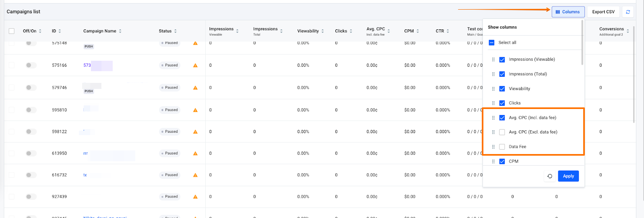644x218 pixels.
Task: Sort by Campaign Name column arrows
Action: (x=120, y=31)
